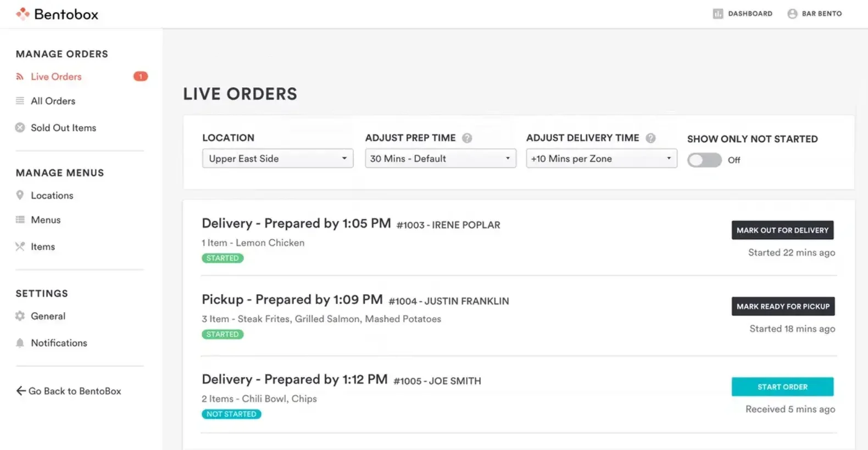Click the Bar Bento account link
Viewport: 868px width, 450px height.
pos(821,14)
